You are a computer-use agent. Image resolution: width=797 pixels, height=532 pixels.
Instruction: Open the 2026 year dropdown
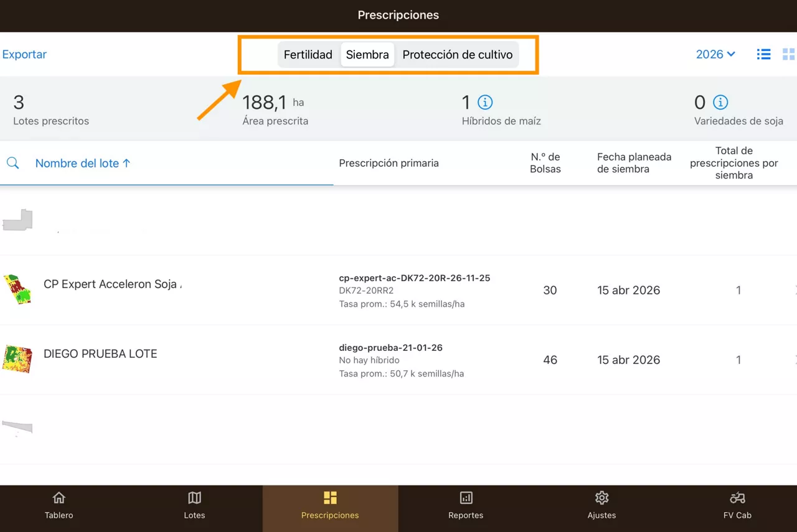tap(715, 54)
